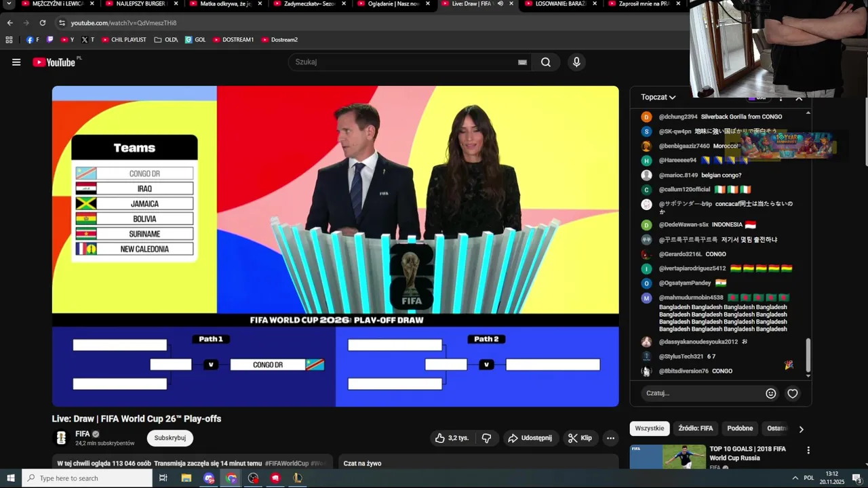Open Windows Start menu
This screenshot has height=488, width=868.
(11, 478)
